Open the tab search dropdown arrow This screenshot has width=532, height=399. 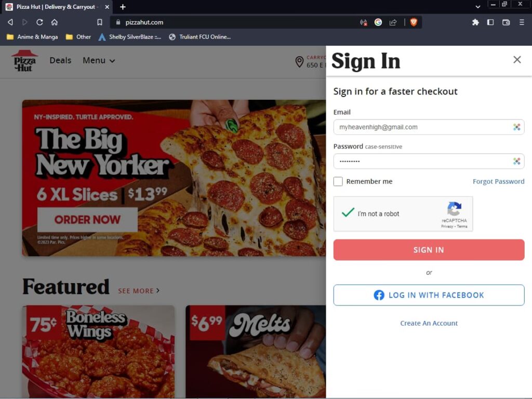(478, 7)
